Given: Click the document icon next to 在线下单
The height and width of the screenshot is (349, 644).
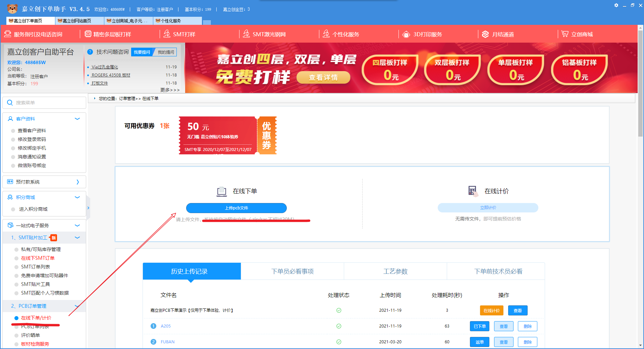Looking at the screenshot, I should point(222,191).
